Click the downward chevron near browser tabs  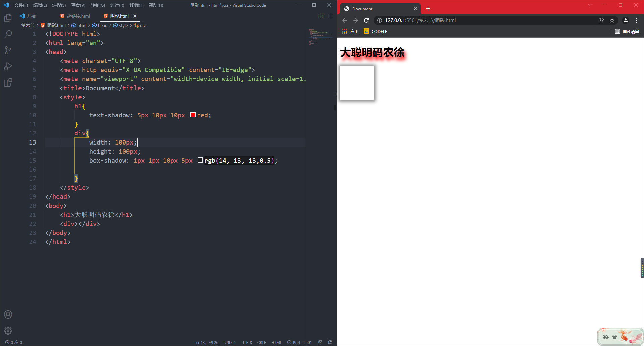click(x=590, y=5)
